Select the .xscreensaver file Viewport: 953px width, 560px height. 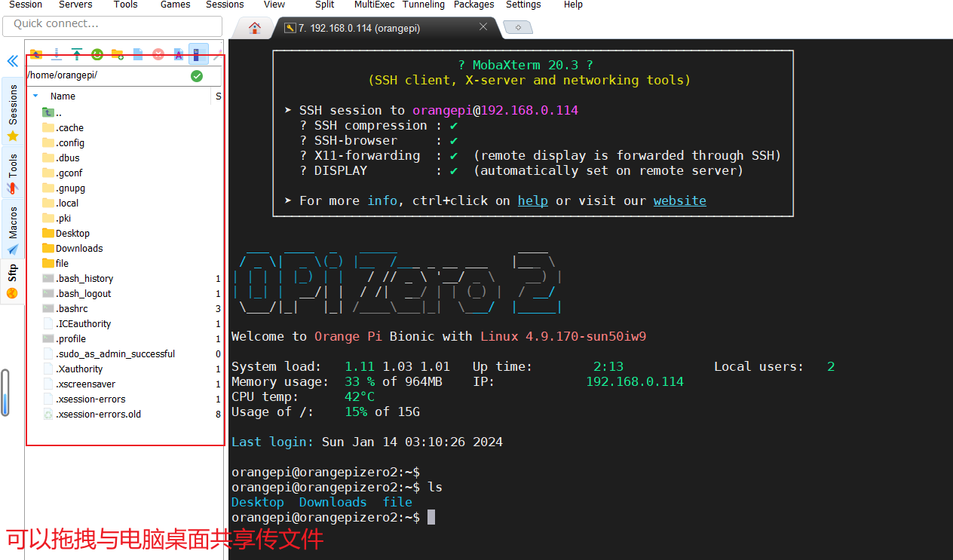point(79,384)
